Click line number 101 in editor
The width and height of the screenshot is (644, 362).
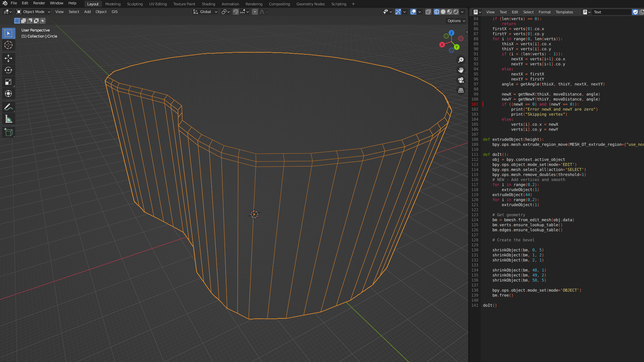[x=475, y=104]
